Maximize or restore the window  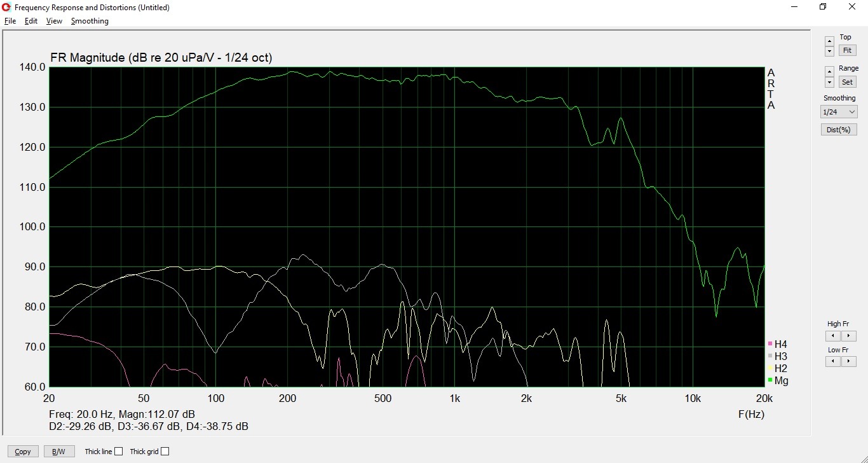click(823, 7)
